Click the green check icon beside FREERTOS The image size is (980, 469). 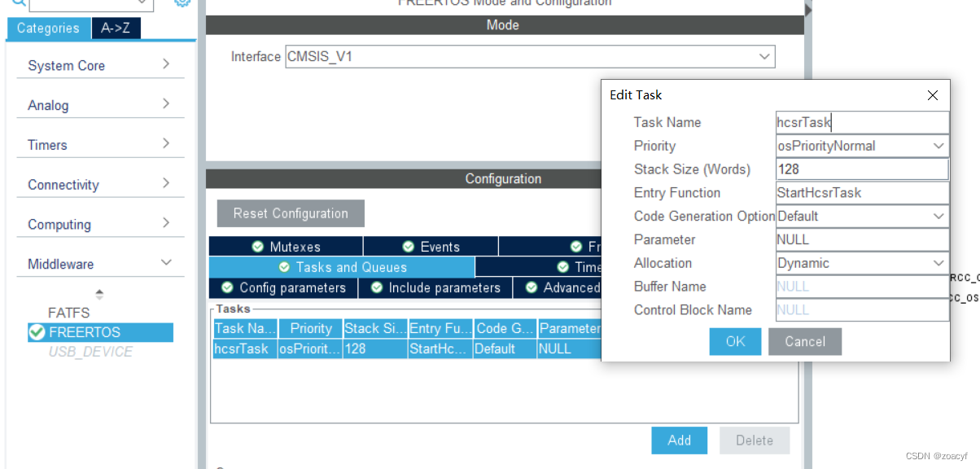pyautogui.click(x=37, y=332)
